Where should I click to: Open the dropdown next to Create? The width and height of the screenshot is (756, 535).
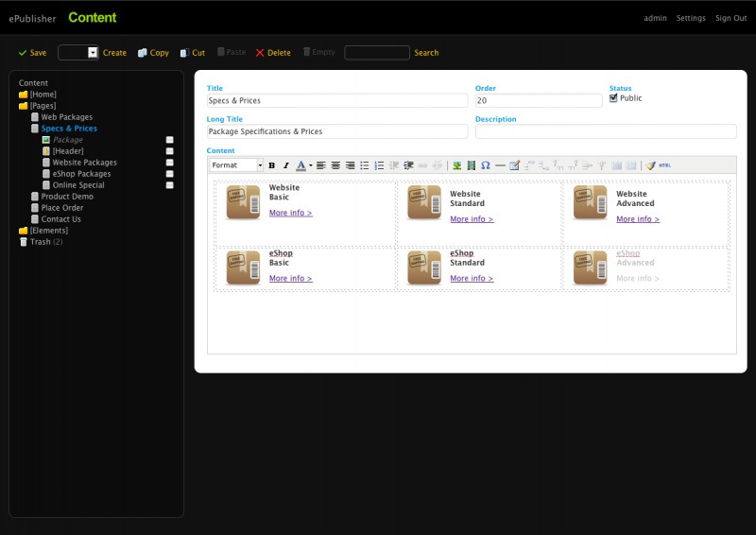(93, 53)
